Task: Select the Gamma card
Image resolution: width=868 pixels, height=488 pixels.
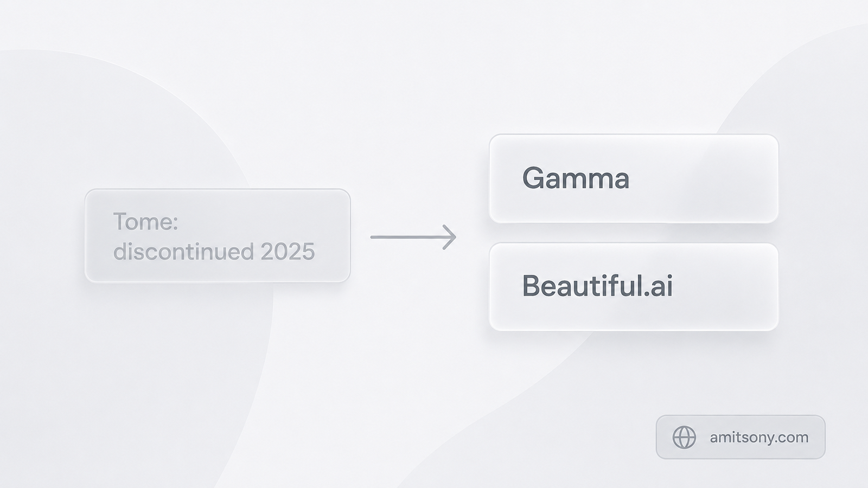Action: coord(634,178)
